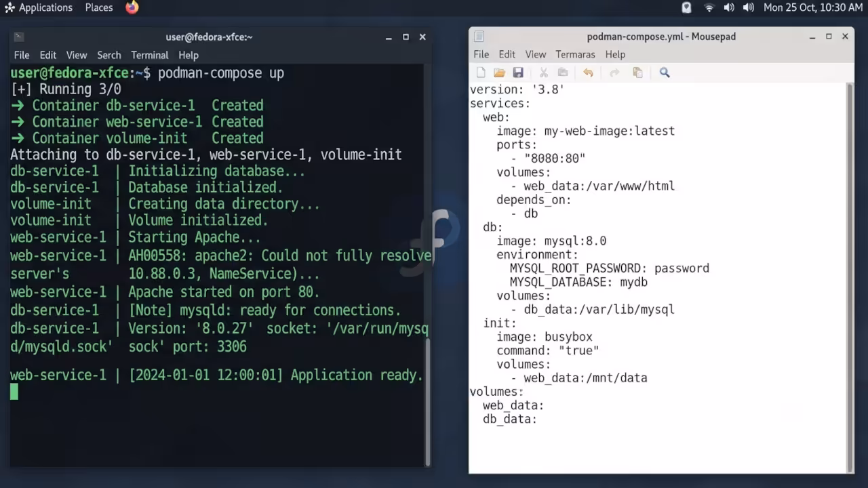
Task: Click 'Starting Apache...' log line
Action: point(136,238)
